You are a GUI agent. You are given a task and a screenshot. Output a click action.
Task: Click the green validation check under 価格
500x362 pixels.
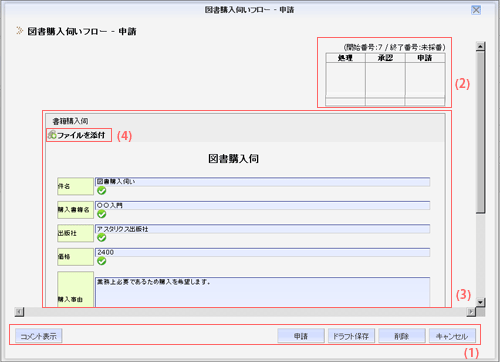[102, 261]
